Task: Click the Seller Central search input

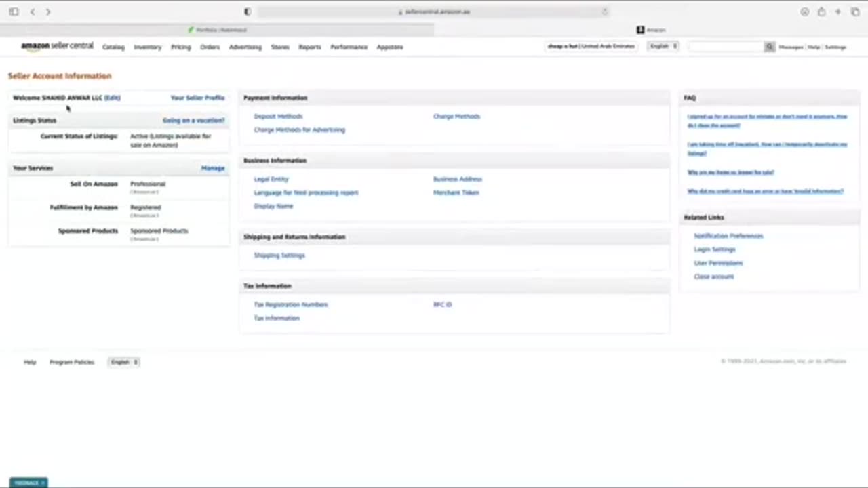Action: tap(726, 47)
